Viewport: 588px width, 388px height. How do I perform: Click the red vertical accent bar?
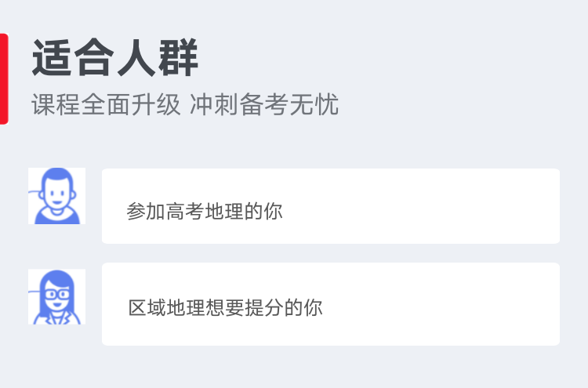(4, 78)
